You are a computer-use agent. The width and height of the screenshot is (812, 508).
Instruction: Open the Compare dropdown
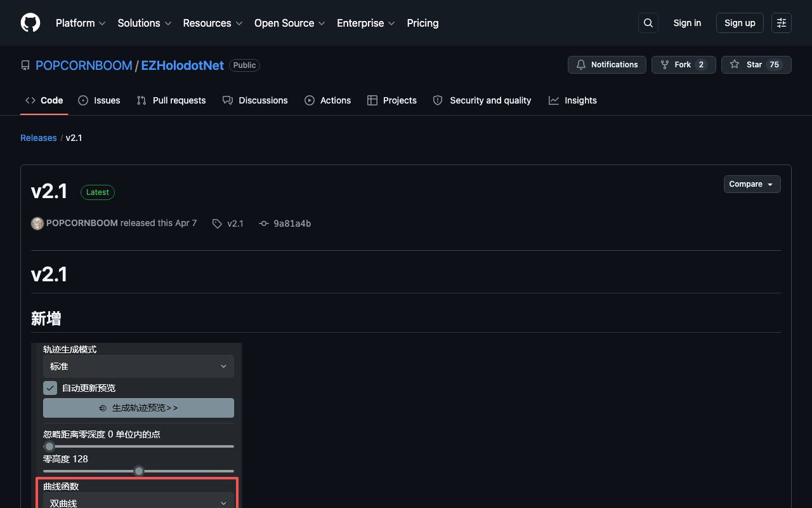pyautogui.click(x=752, y=184)
